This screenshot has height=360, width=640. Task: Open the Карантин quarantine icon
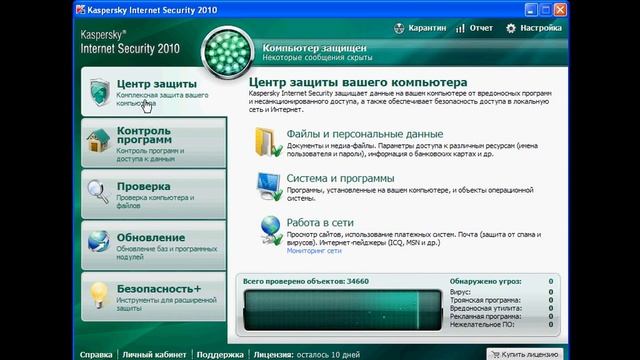[x=399, y=28]
